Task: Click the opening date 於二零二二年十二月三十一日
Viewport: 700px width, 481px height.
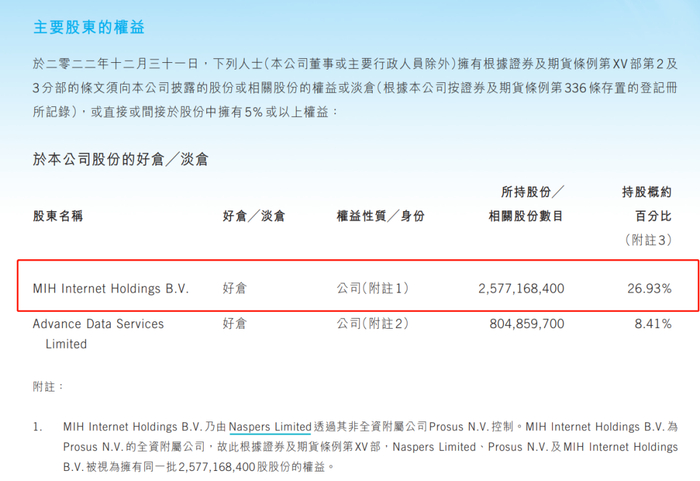Action: (x=115, y=64)
